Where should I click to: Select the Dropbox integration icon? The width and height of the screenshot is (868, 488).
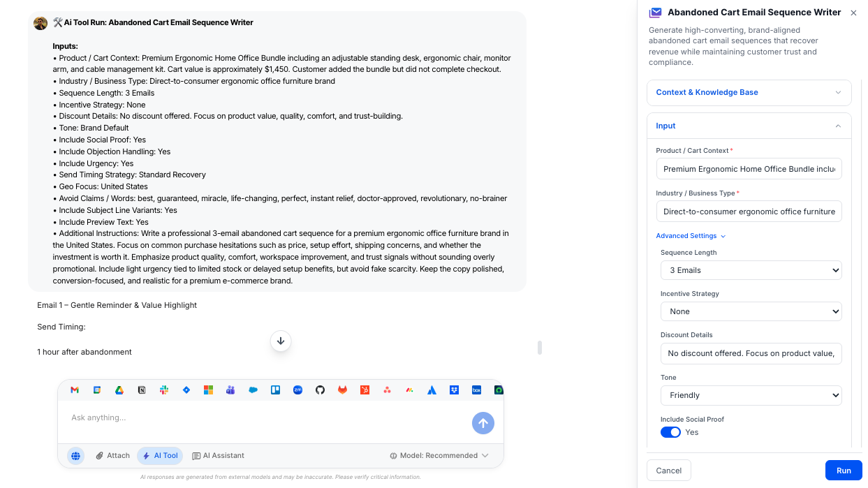454,390
